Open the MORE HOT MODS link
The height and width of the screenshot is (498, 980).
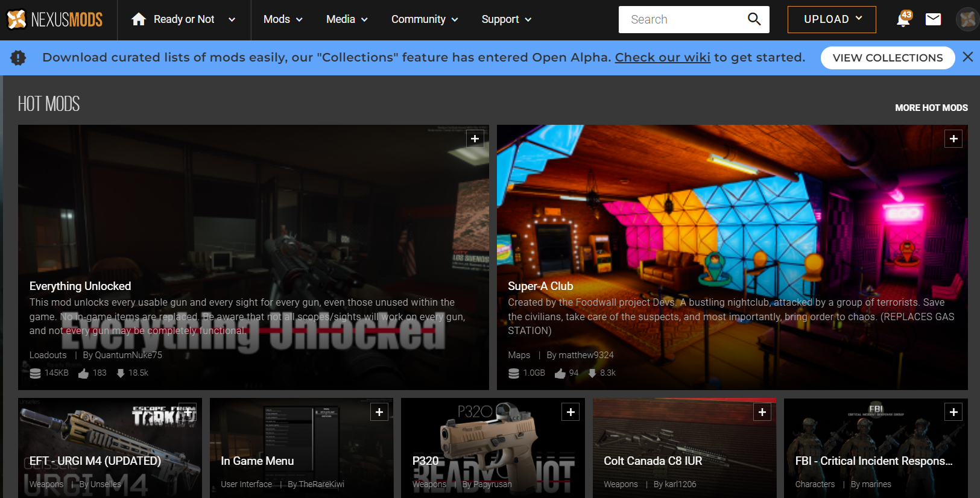pos(931,108)
